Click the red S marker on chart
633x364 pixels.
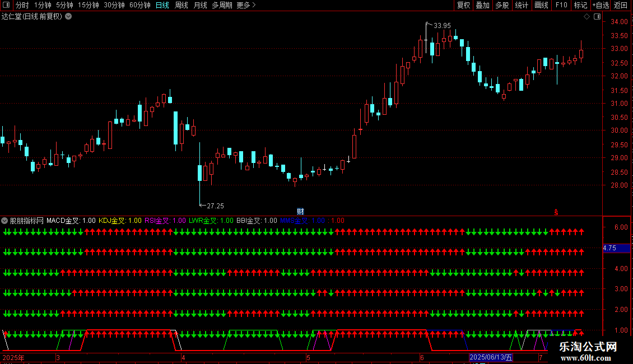pos(556,212)
